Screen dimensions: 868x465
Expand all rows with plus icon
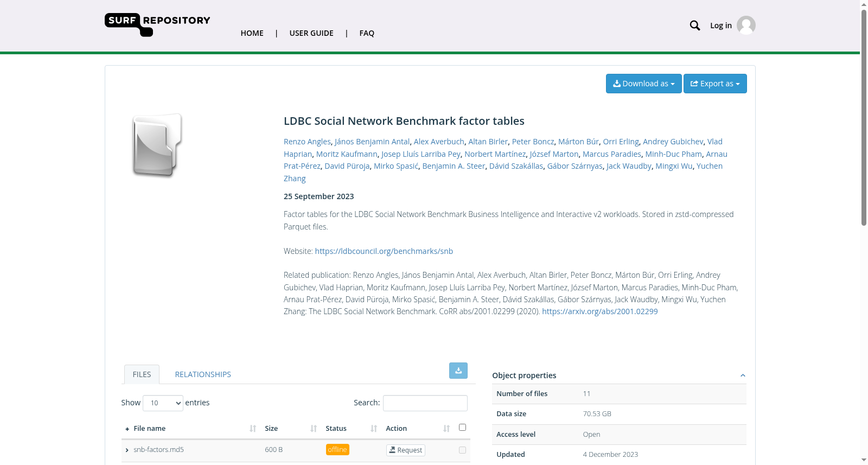pyautogui.click(x=127, y=429)
